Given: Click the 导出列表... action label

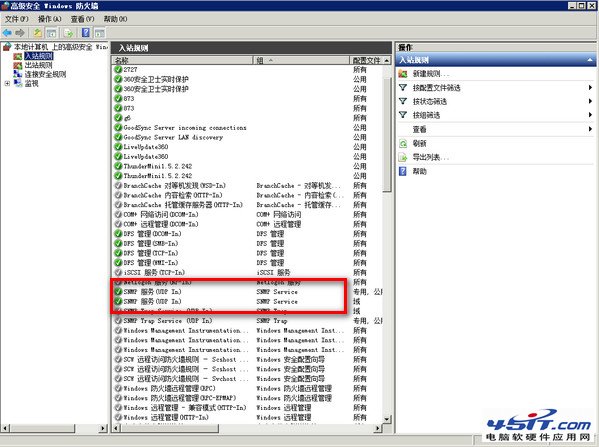Looking at the screenshot, I should [431, 157].
